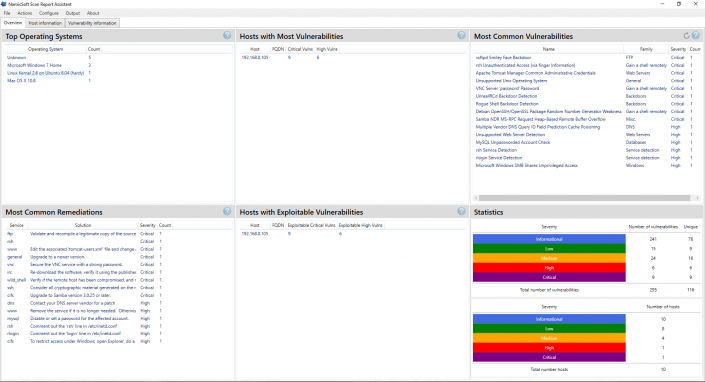Open help for Most Common Remediations panel
The image size is (705, 382).
coord(227,211)
